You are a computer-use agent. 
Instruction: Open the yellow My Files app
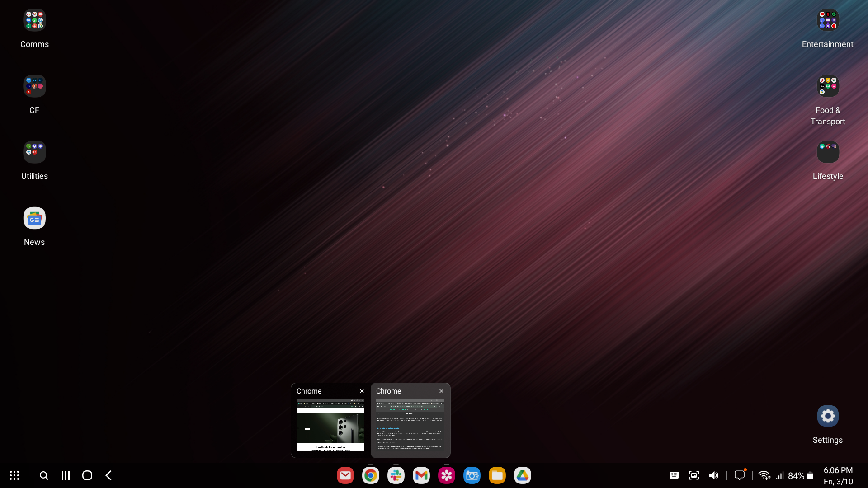(497, 475)
